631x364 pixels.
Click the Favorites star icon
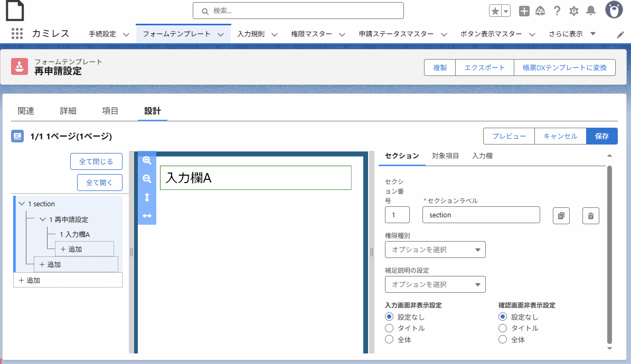(x=495, y=11)
